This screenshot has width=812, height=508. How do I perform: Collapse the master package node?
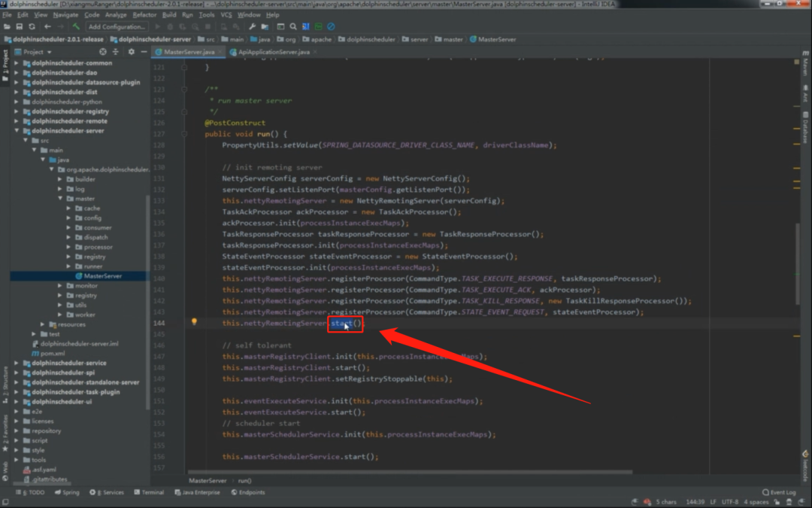click(x=60, y=199)
